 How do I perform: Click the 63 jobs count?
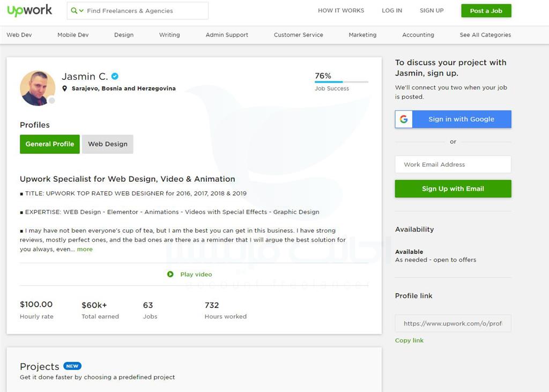click(x=148, y=305)
